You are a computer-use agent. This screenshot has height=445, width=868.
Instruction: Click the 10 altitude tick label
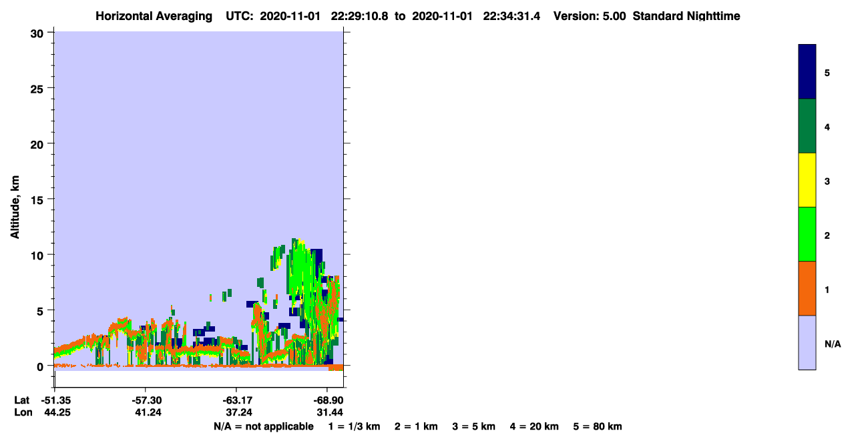[37, 255]
